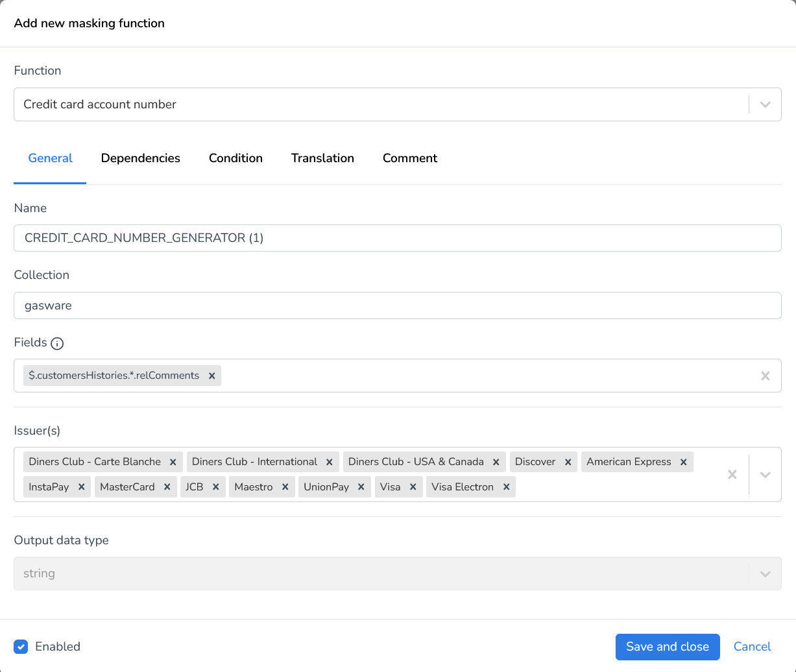Open the Condition tab

tap(235, 158)
